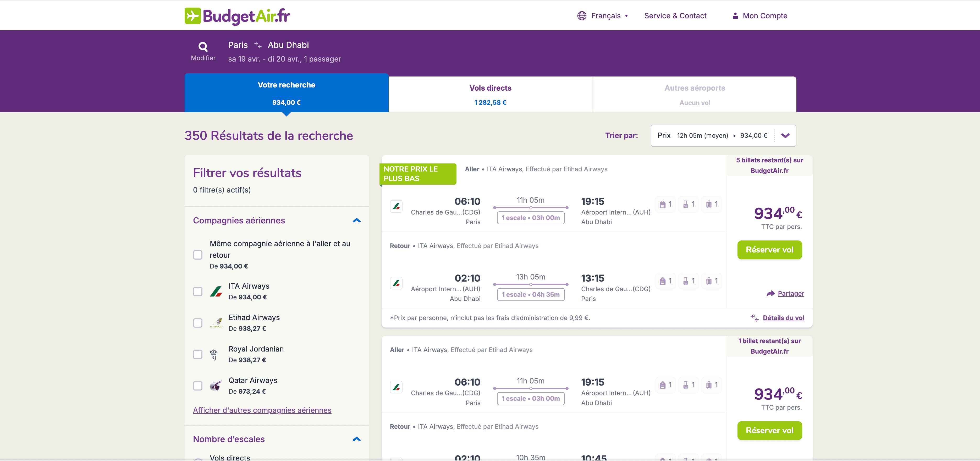Tick same airline outbound and return checkbox
Image resolution: width=980 pixels, height=461 pixels.
[x=197, y=255]
